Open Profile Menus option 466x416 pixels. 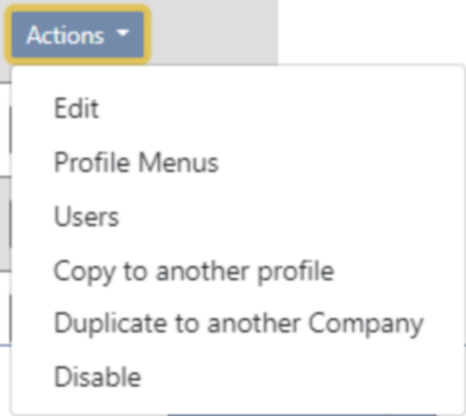pyautogui.click(x=136, y=163)
